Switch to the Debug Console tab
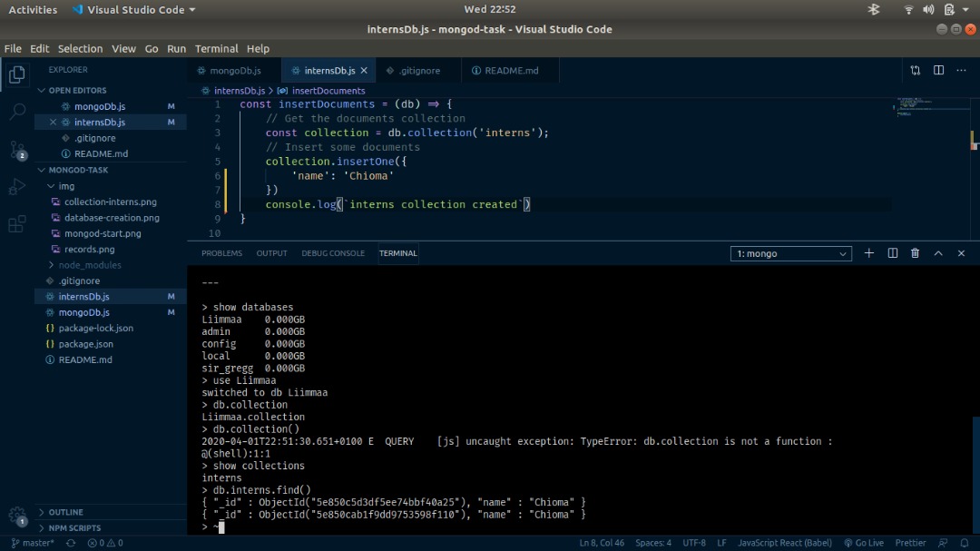The height and width of the screenshot is (551, 980). pos(333,253)
